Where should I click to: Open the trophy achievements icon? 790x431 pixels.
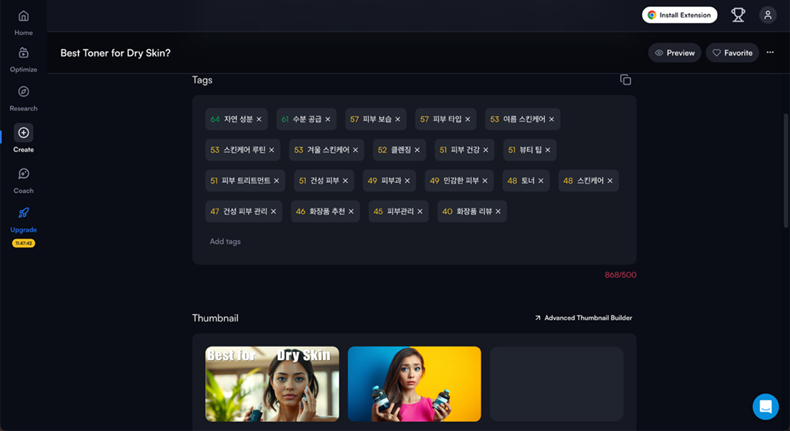coord(738,15)
